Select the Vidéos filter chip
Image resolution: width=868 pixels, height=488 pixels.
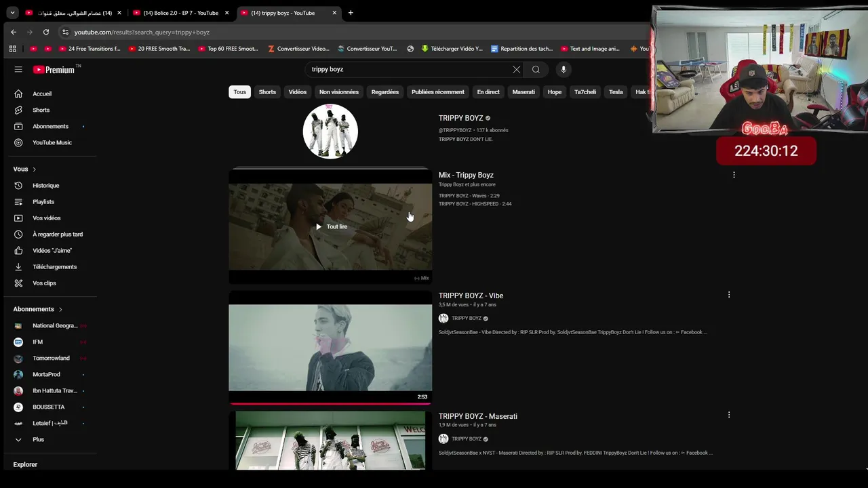tap(298, 92)
